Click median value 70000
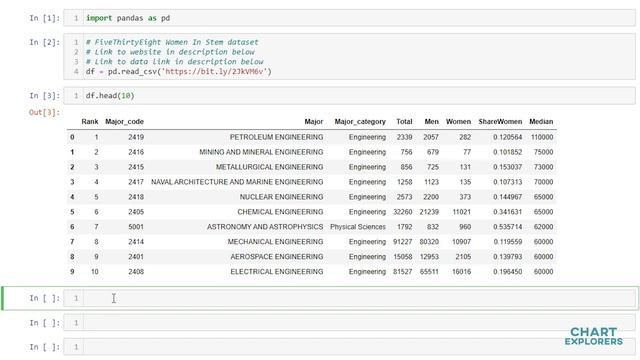The width and height of the screenshot is (640, 360). point(544,182)
